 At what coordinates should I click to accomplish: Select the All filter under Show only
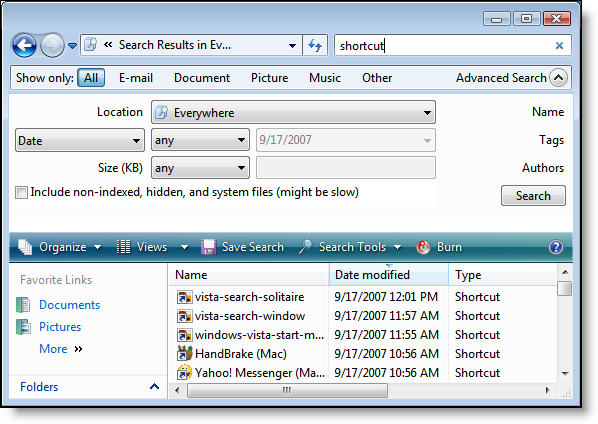point(91,78)
